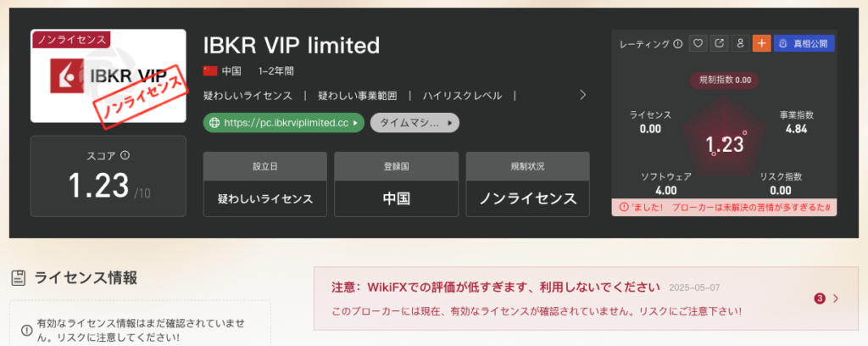This screenshot has width=868, height=346.
Task: Click the info icon next to レーティング
Action: 678,44
